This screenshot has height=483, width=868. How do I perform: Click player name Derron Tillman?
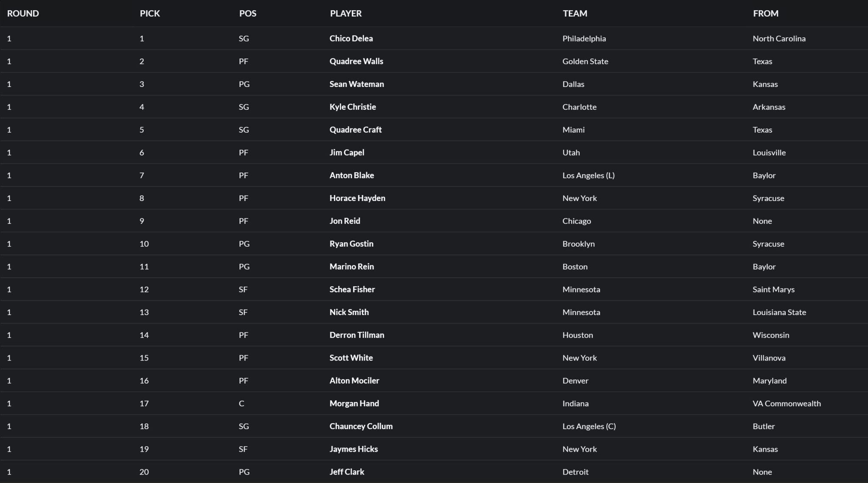coord(357,335)
